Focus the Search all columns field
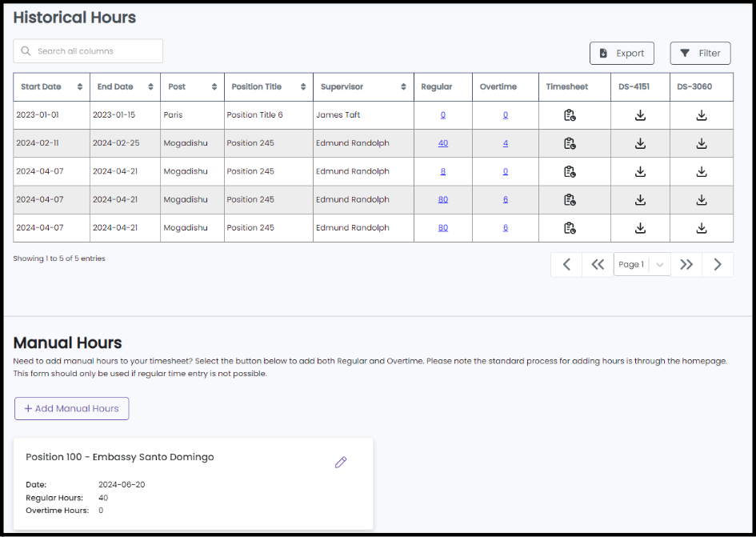Viewport: 756px width, 537px height. pyautogui.click(x=88, y=51)
